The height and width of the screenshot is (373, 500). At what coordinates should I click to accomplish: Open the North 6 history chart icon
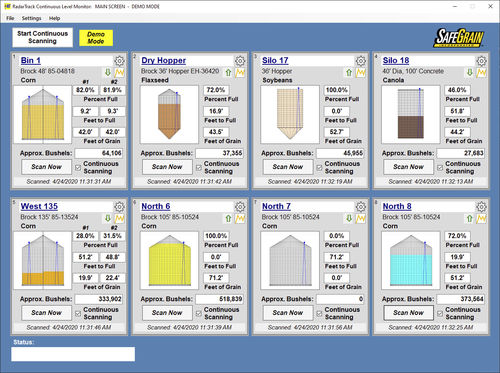[240, 219]
